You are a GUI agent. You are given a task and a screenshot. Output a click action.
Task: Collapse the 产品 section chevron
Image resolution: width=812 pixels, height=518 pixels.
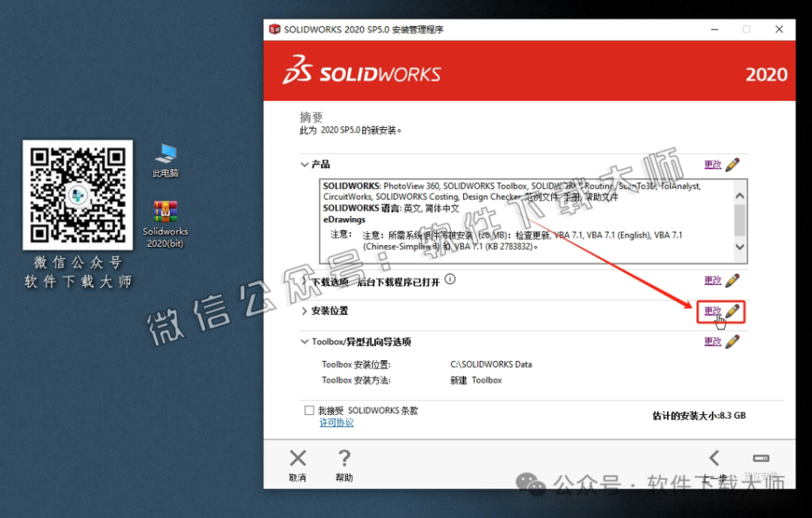pyautogui.click(x=305, y=164)
